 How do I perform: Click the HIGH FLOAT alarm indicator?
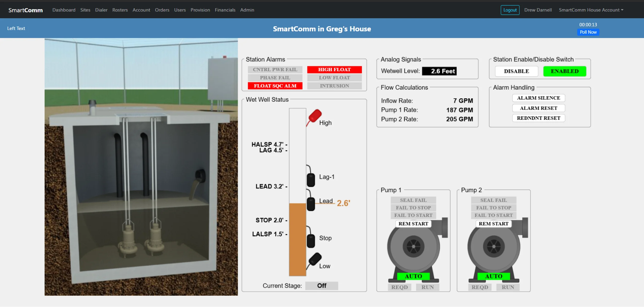[334, 69]
